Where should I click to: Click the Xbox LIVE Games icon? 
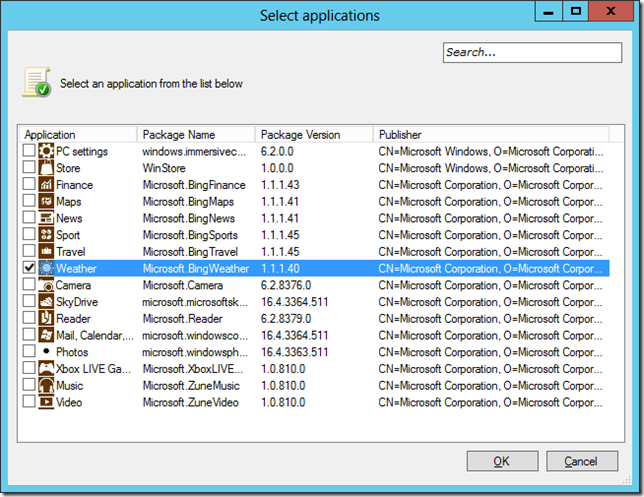(46, 369)
